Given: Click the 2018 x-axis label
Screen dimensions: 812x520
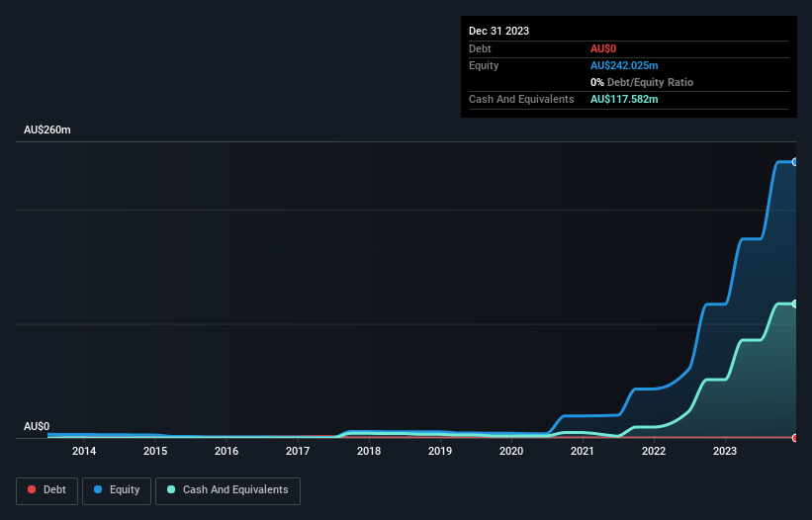Looking at the screenshot, I should [x=369, y=451].
